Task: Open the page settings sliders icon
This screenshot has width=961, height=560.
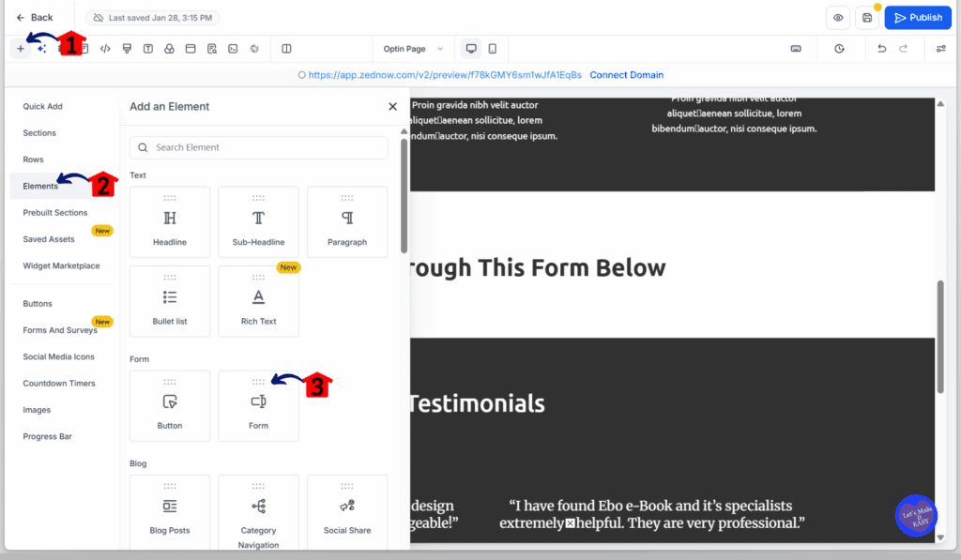Action: click(x=942, y=49)
